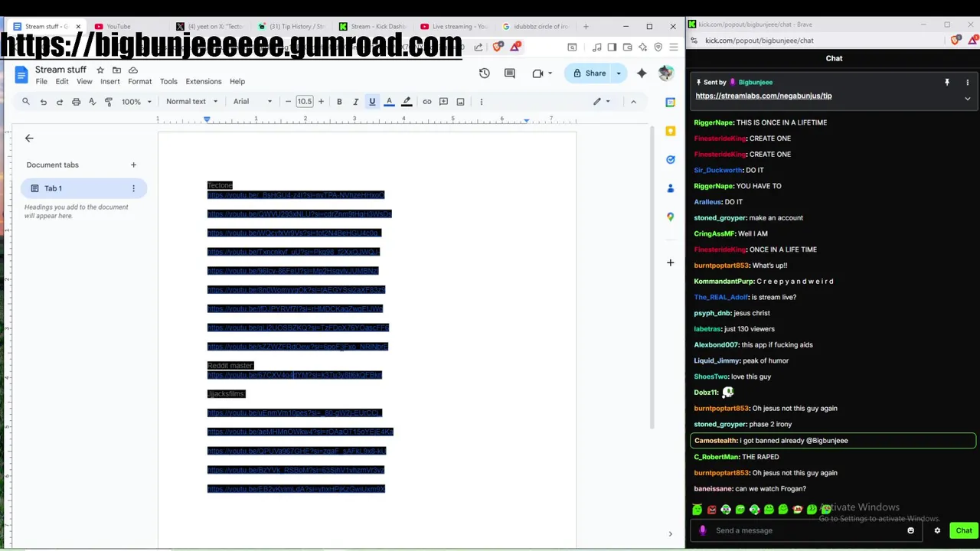
Task: Open the text color picker
Action: pos(389,102)
